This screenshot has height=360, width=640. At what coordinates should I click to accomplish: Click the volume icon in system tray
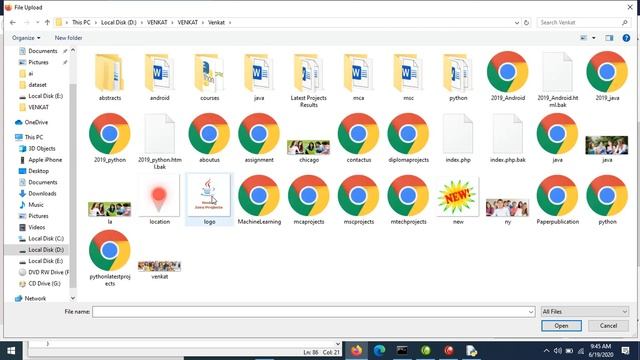[x=558, y=351]
